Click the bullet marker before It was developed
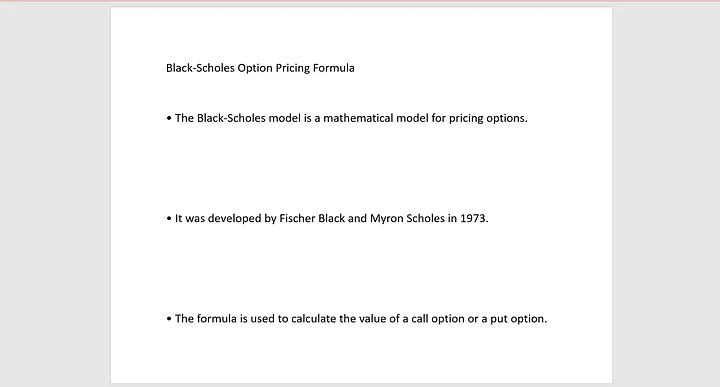 coord(169,218)
